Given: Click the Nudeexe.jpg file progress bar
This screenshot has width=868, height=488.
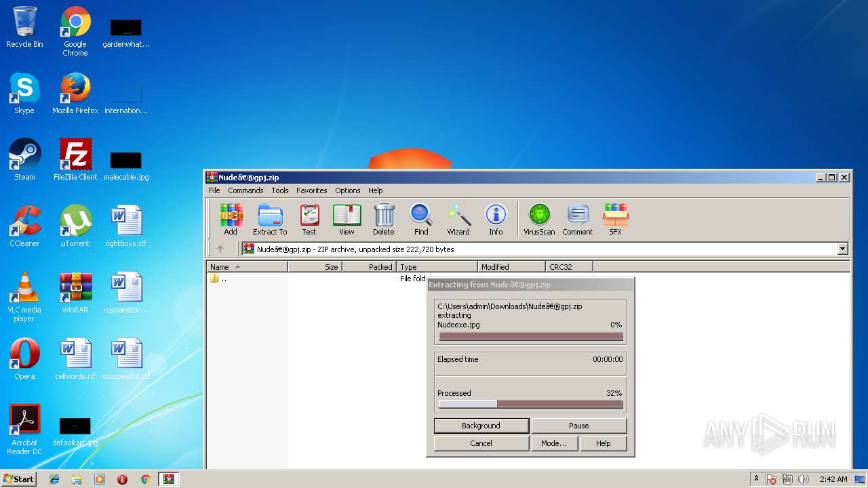Looking at the screenshot, I should tap(530, 336).
